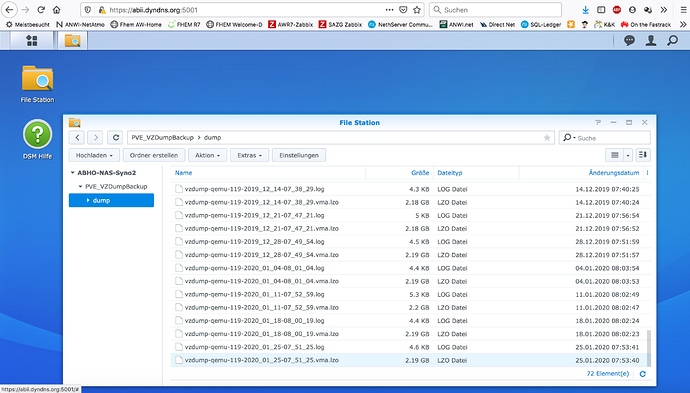The height and width of the screenshot is (393, 690).
Task: Click the Ordner erstellen button
Action: (x=154, y=155)
